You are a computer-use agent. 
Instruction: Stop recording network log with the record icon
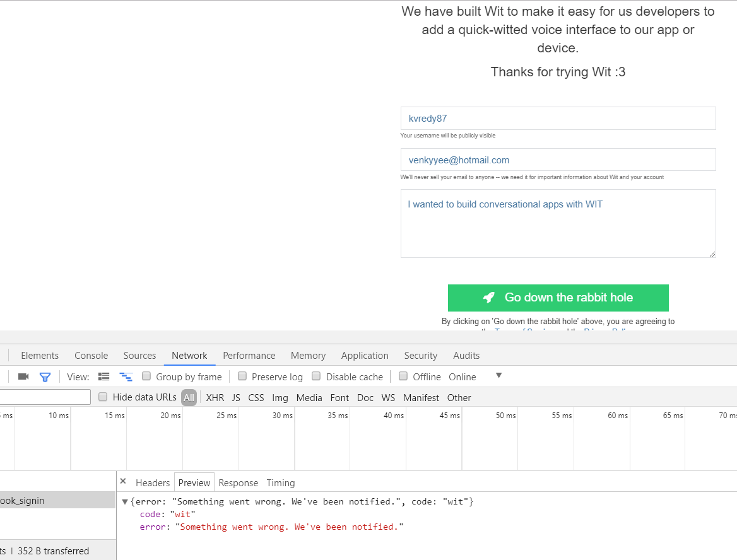23,376
